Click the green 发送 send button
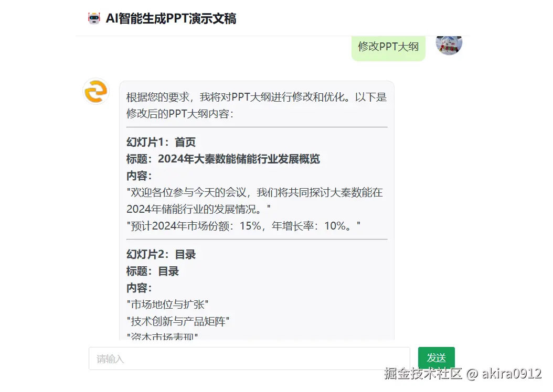Screen dimensions: 553x392 point(437,358)
